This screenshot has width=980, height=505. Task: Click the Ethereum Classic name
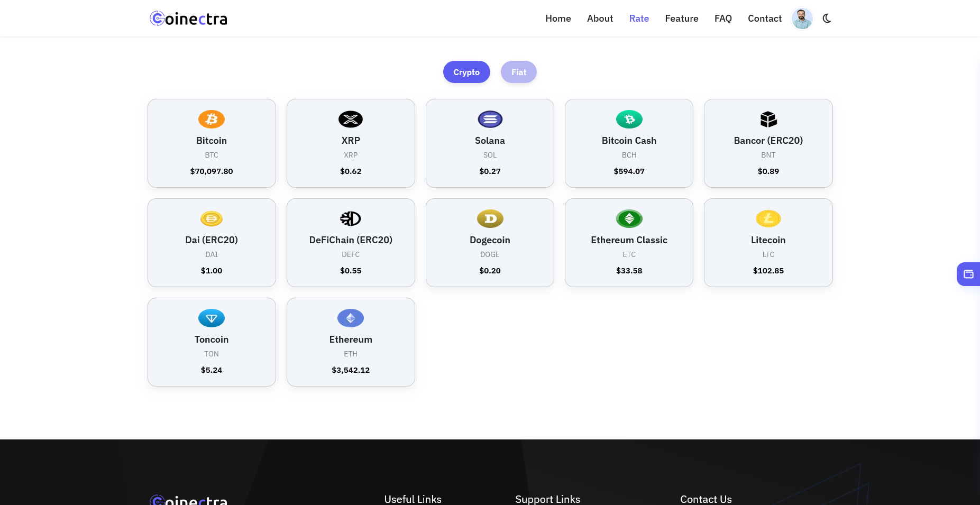pyautogui.click(x=629, y=240)
